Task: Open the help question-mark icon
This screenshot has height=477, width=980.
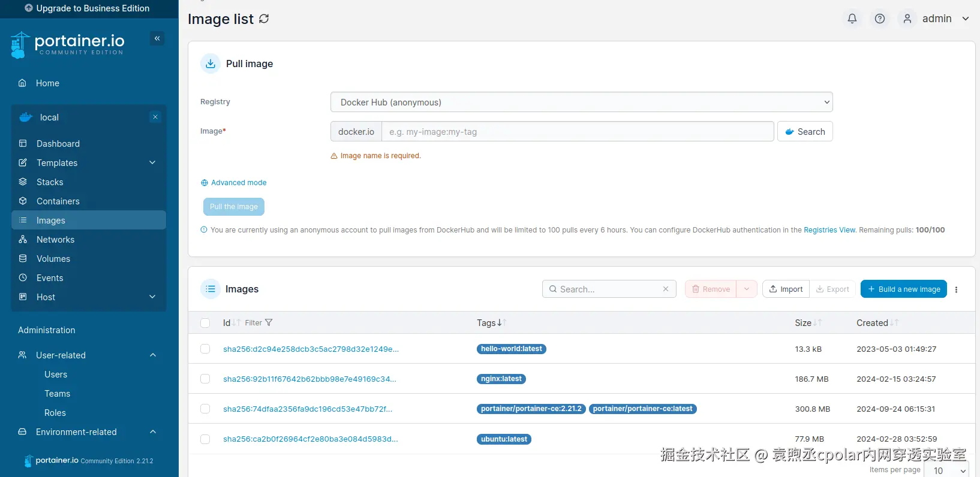Action: pos(880,19)
